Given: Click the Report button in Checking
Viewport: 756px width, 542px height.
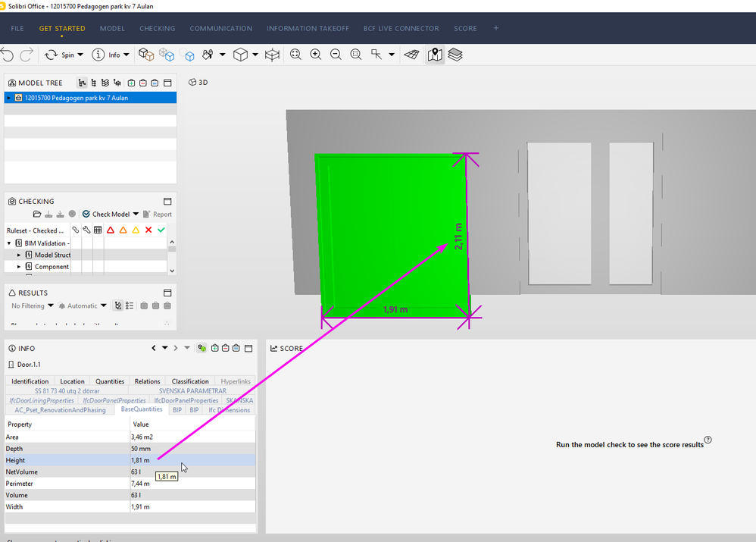Looking at the screenshot, I should pyautogui.click(x=158, y=214).
